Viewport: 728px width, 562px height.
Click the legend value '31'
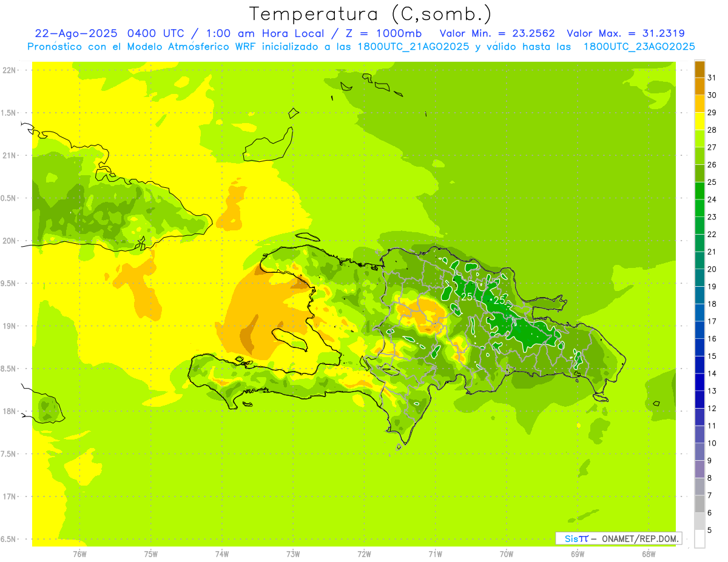(712, 78)
